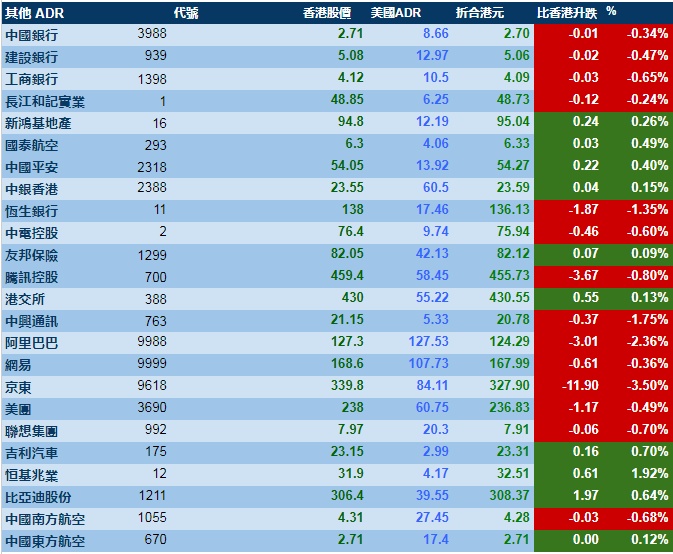This screenshot has width=673, height=554.
Task: Select stock code 1211
Action: click(x=152, y=495)
